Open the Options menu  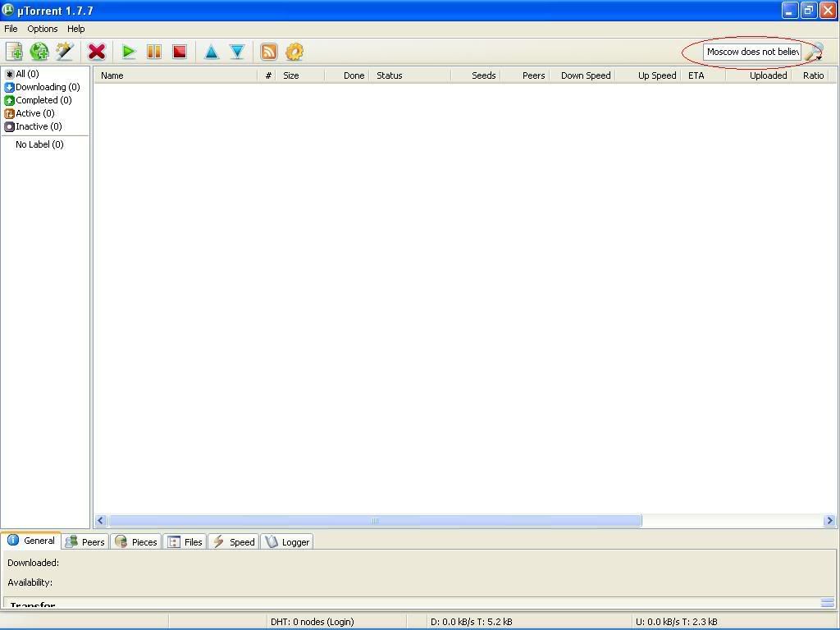pyautogui.click(x=42, y=29)
